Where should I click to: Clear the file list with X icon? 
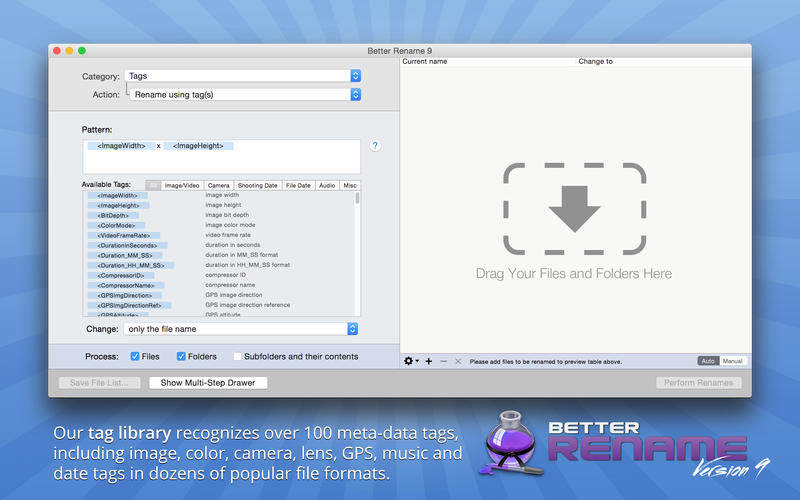click(458, 361)
